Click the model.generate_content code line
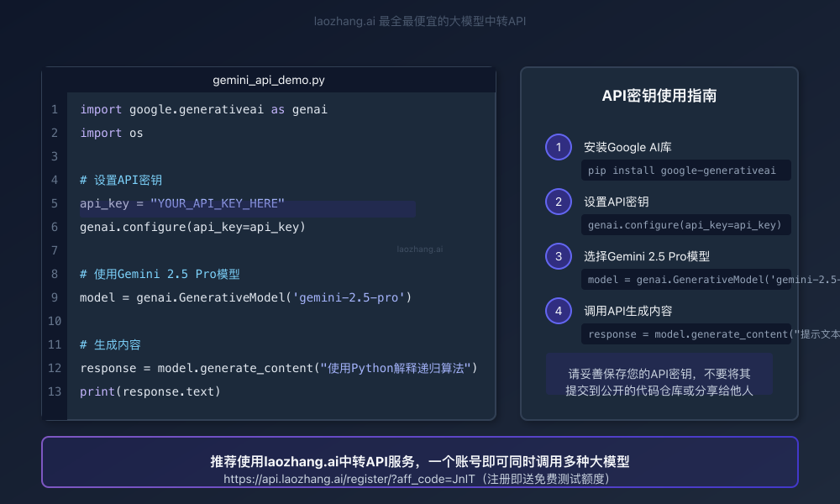 coord(279,368)
